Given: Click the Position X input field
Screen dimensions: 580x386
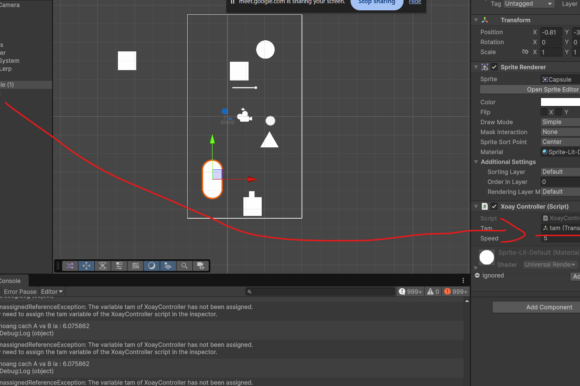Looking at the screenshot, I should pos(551,32).
